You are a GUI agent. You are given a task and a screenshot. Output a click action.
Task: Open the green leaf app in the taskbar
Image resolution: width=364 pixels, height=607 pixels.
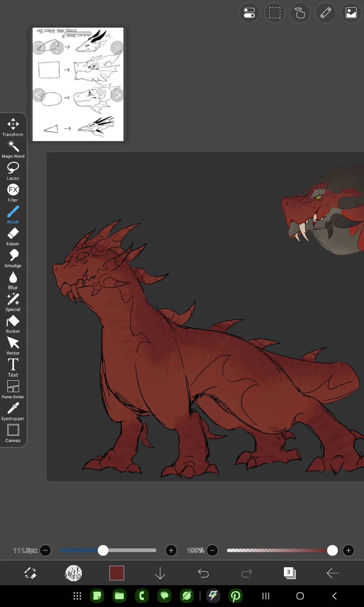(x=186, y=596)
